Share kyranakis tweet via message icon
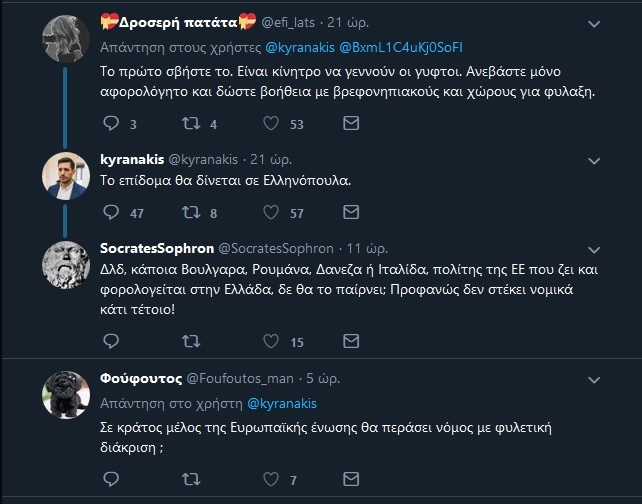 pos(350,213)
